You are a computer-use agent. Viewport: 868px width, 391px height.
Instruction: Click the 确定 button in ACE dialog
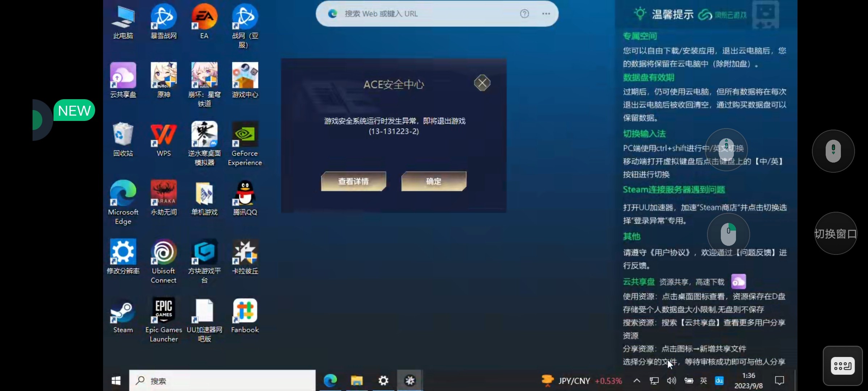(434, 181)
